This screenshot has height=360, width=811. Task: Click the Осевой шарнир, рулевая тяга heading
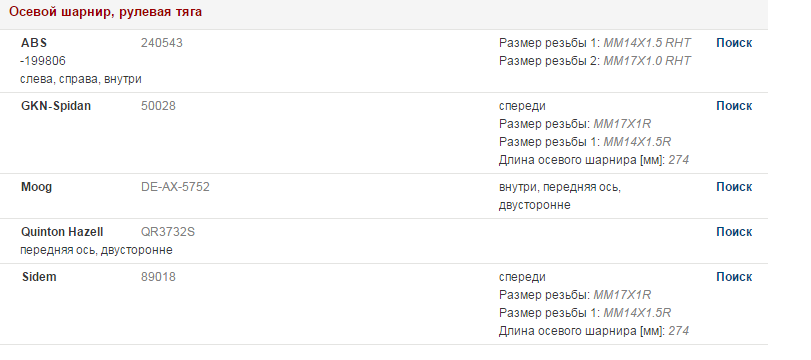point(106,12)
